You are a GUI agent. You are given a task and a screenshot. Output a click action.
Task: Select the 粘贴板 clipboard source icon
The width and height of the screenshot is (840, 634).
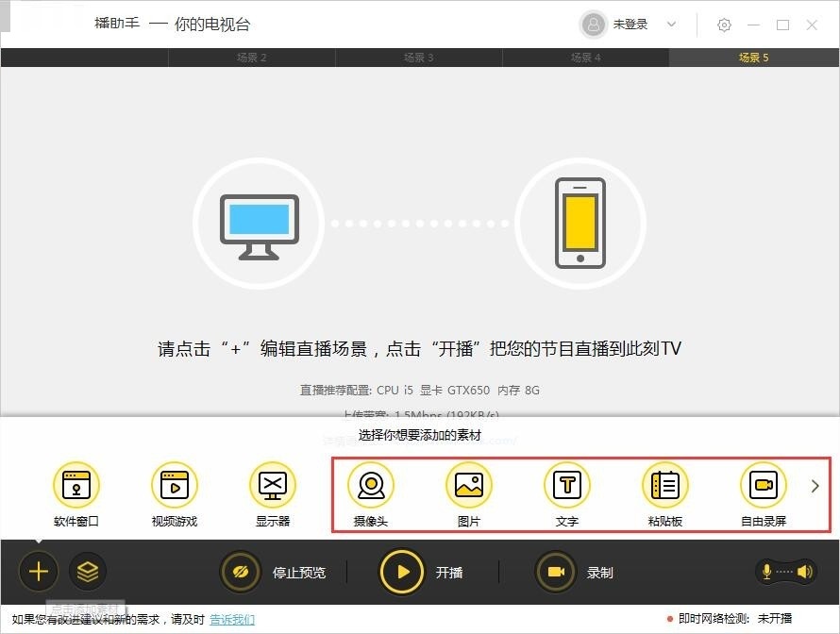664,484
